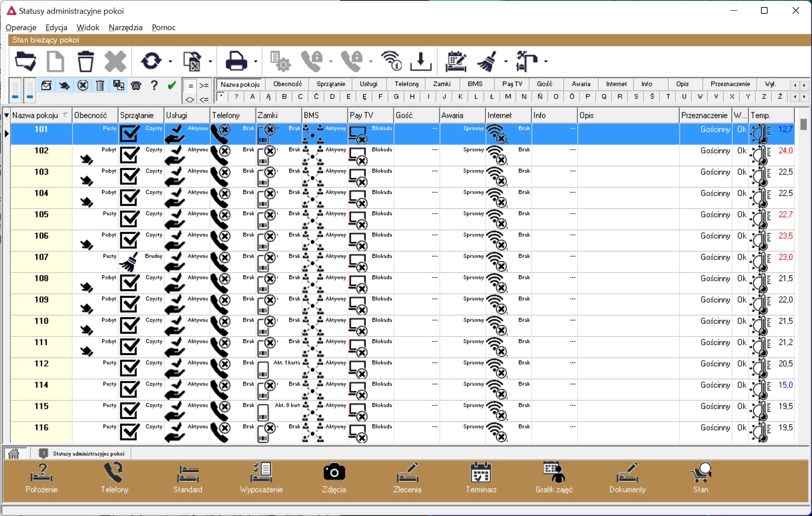Image resolution: width=812 pixels, height=516 pixels.
Task: Click the open folder toolbar icon
Action: (25, 61)
